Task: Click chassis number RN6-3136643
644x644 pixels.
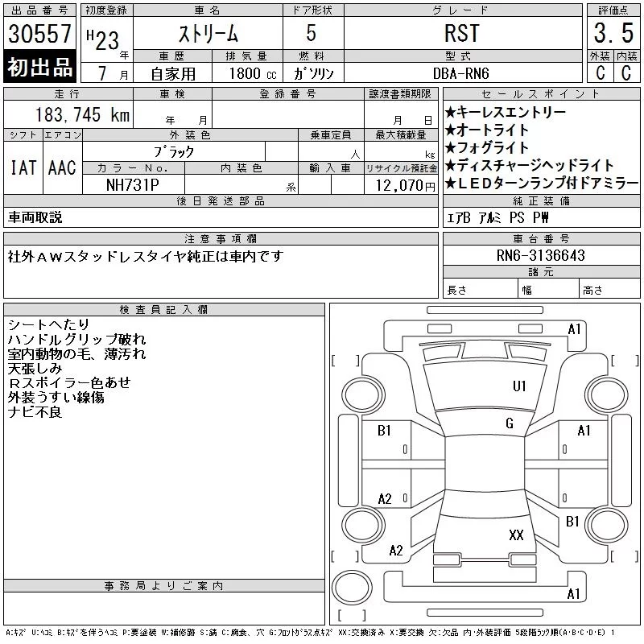Action: (541, 255)
